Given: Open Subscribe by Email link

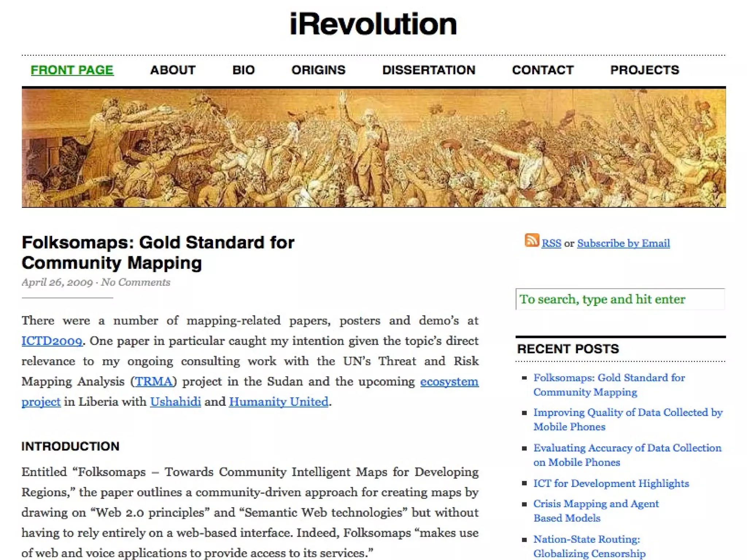Looking at the screenshot, I should 623,243.
